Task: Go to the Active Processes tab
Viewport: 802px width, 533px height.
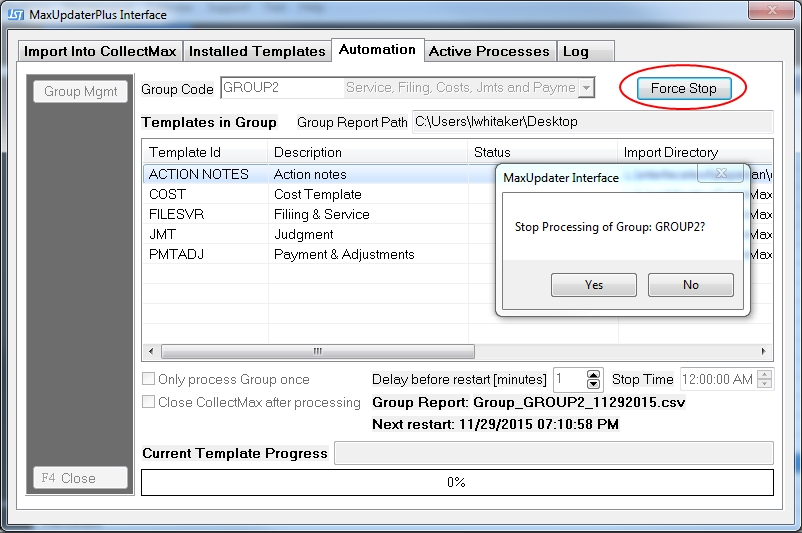Action: (489, 51)
